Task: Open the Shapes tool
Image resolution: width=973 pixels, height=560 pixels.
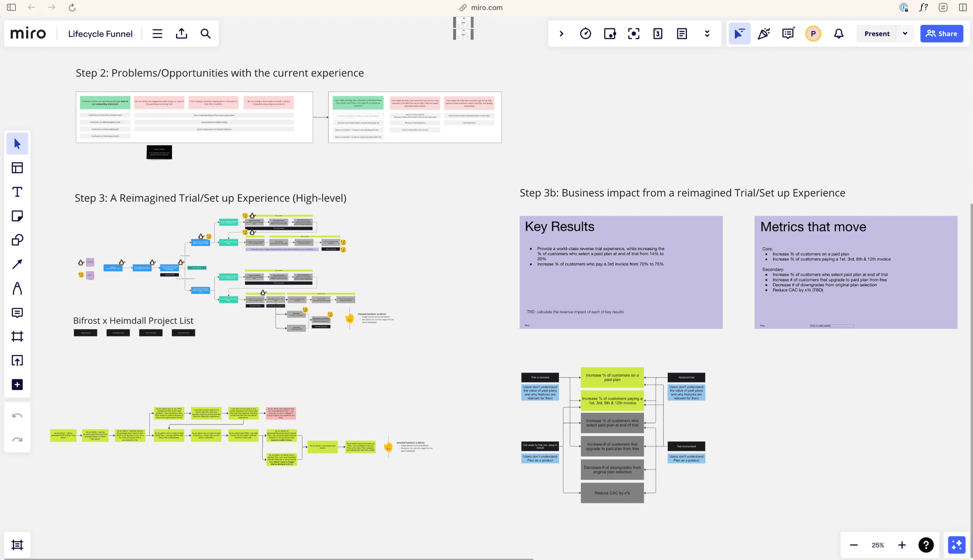Action: pos(17,240)
